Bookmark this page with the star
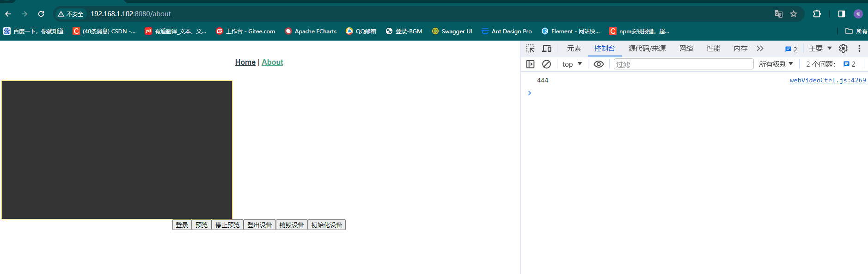The height and width of the screenshot is (274, 868). click(x=794, y=14)
